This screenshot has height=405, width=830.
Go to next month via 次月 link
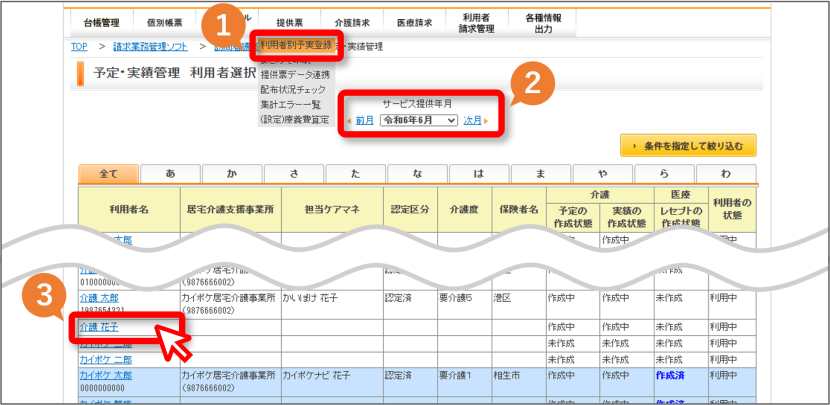coord(472,121)
